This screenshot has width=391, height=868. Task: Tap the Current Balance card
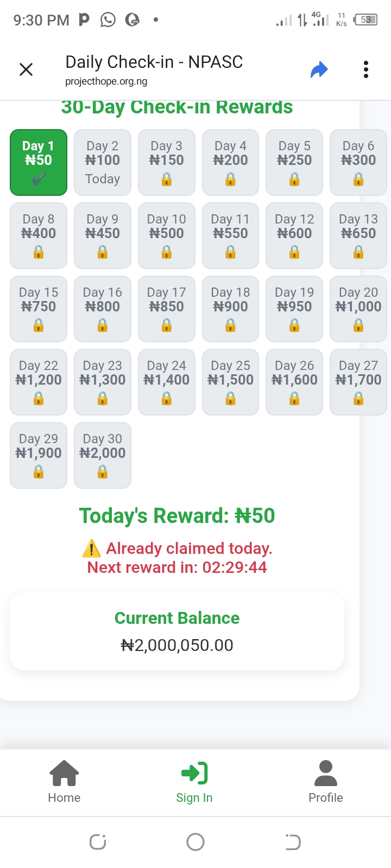coord(177,631)
